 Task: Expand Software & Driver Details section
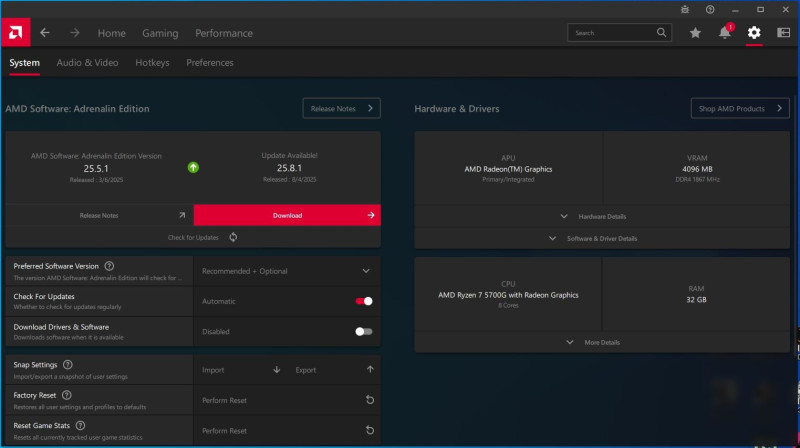pyautogui.click(x=602, y=238)
